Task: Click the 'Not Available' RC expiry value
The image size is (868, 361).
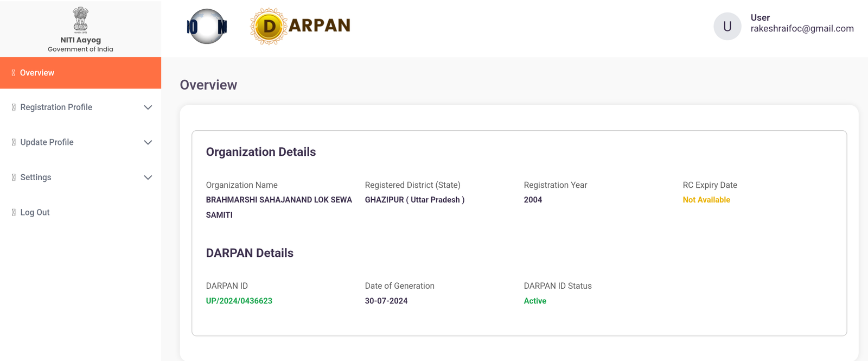Action: tap(706, 200)
